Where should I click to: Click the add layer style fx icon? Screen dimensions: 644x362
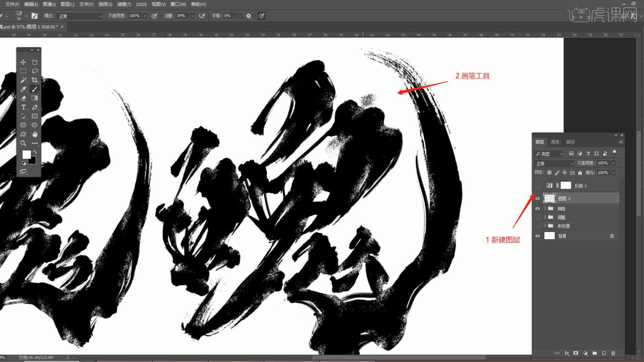click(x=567, y=353)
